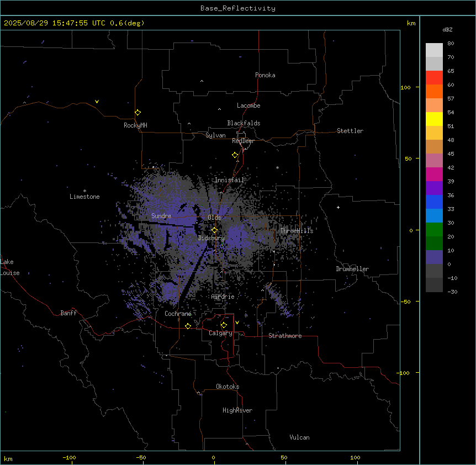This screenshot has height=465, width=476.
Task: Select the HighRiver label
Action: (x=237, y=410)
